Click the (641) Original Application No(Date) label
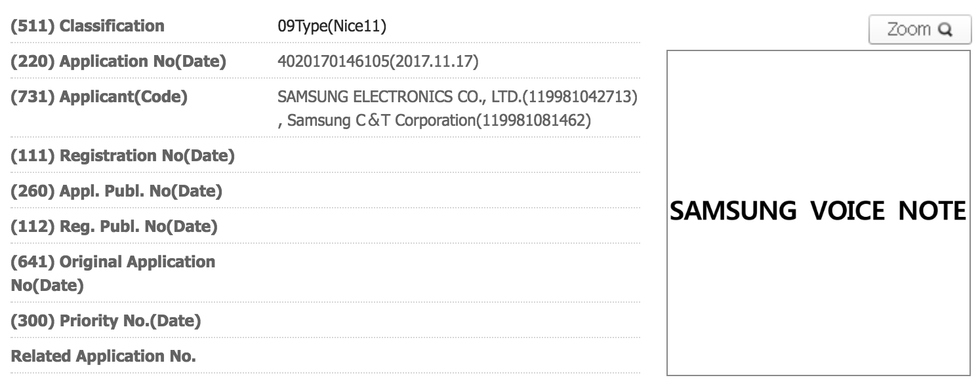980x384 pixels. tap(113, 273)
